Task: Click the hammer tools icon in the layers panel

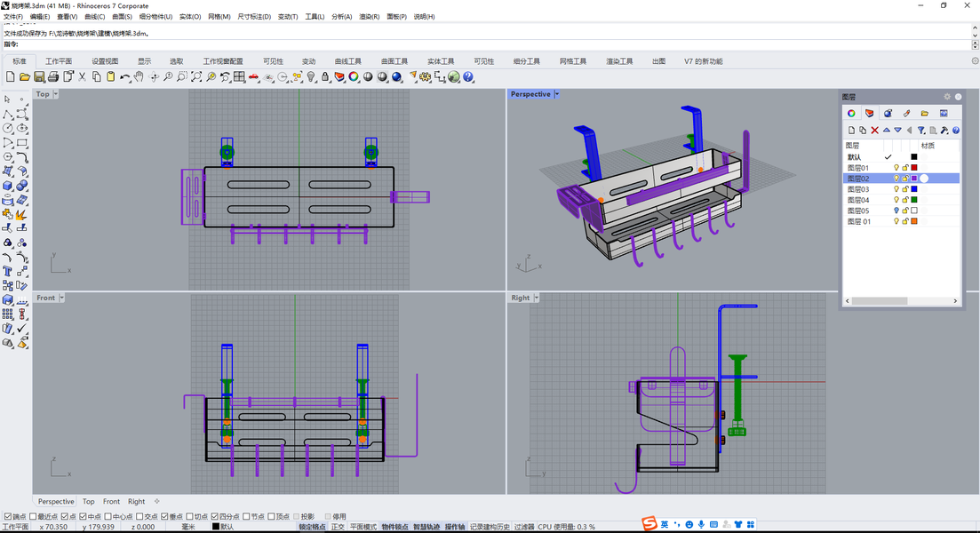Action: 944,130
